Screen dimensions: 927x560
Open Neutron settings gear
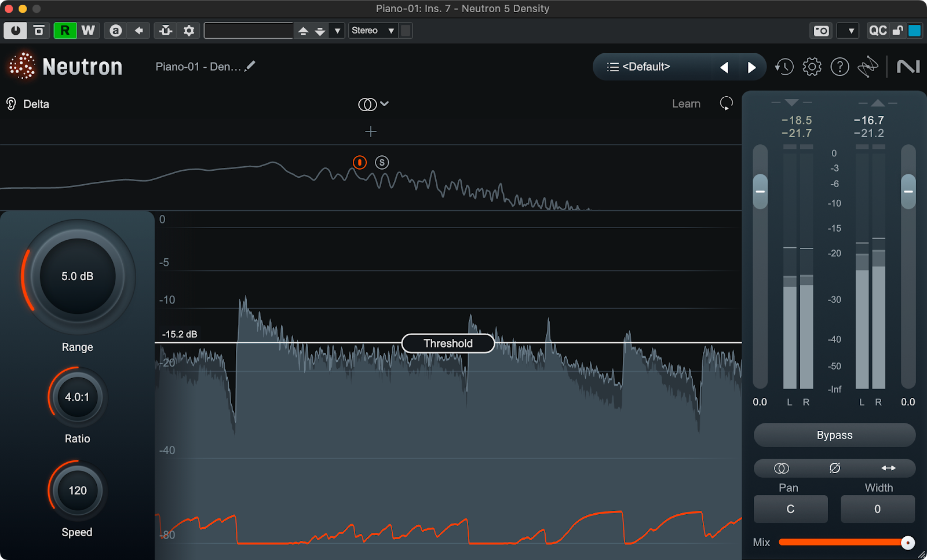point(812,67)
